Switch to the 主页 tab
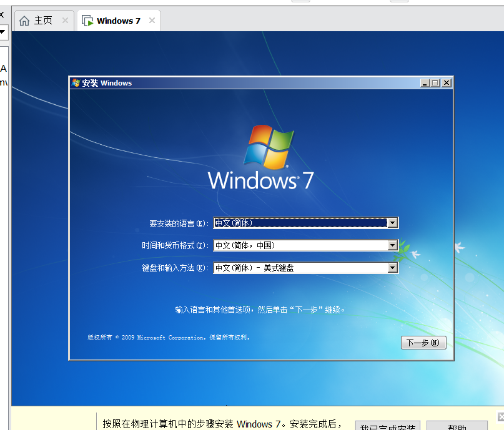This screenshot has height=430, width=504. coord(44,20)
